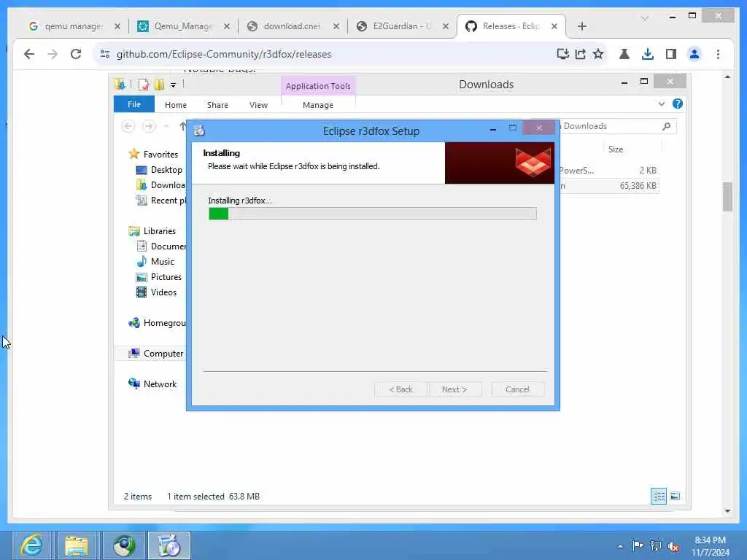Open Home ribbon tab in Downloads window

(x=175, y=105)
